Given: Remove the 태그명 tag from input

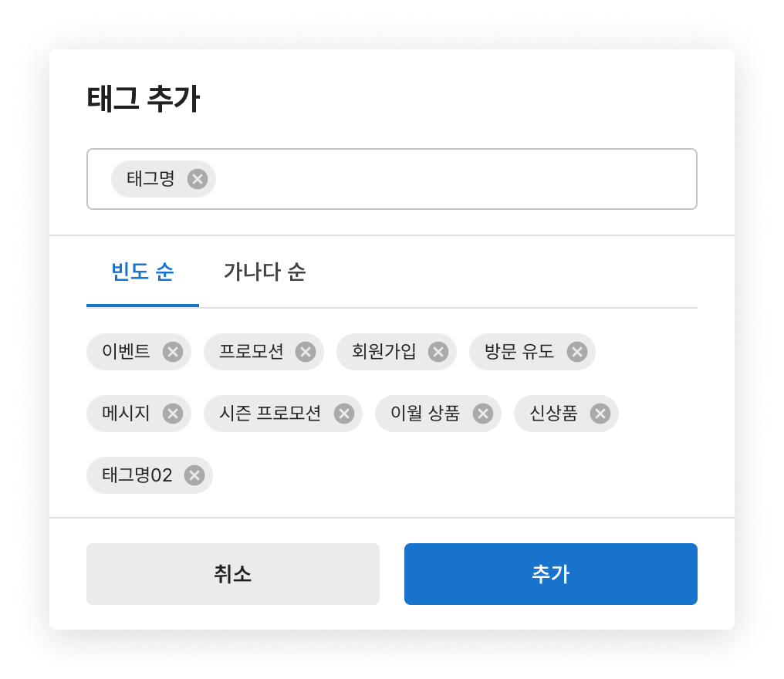Looking at the screenshot, I should click(198, 179).
